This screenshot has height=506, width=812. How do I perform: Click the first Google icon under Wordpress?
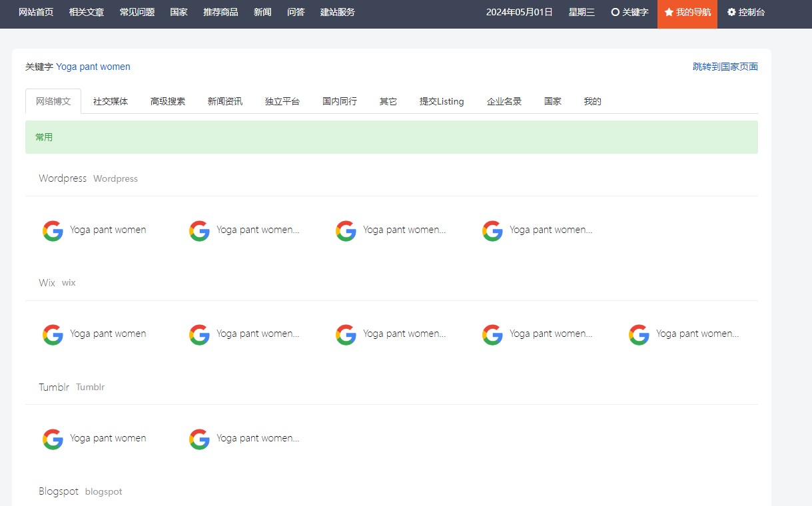coord(53,231)
